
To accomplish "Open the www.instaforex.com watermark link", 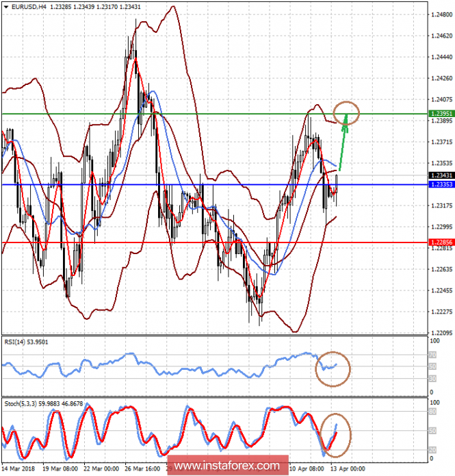I will click(x=227, y=465).
